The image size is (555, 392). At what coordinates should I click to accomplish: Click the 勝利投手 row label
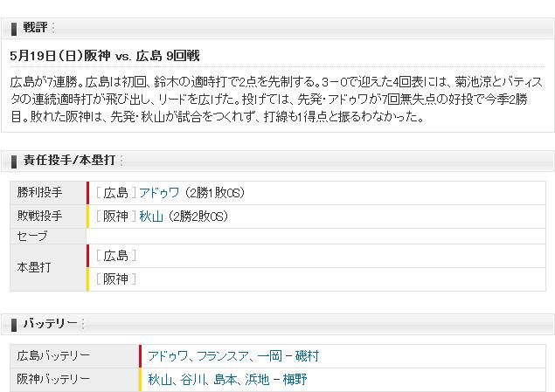tap(39, 193)
